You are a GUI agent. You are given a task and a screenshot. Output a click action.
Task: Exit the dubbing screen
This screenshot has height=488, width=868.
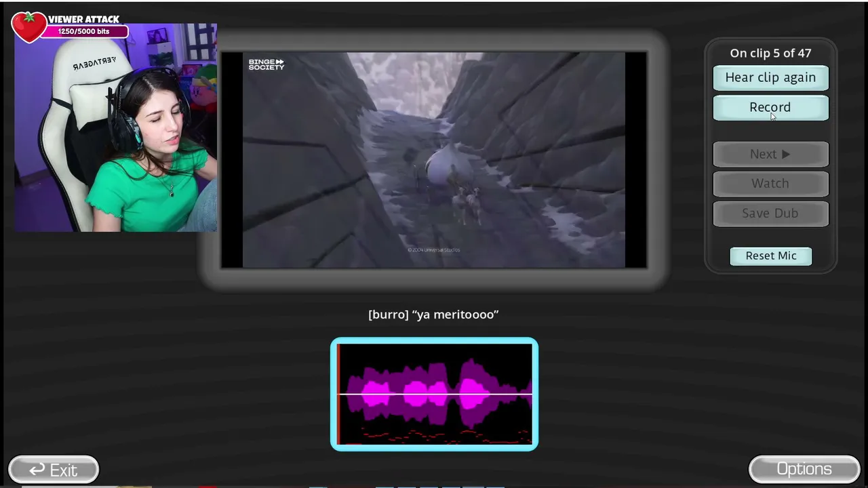(x=54, y=469)
